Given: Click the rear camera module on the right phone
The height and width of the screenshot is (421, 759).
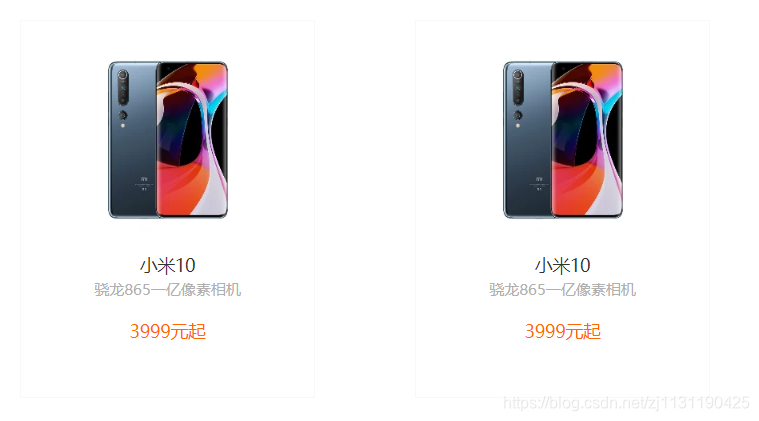Looking at the screenshot, I should [x=518, y=87].
